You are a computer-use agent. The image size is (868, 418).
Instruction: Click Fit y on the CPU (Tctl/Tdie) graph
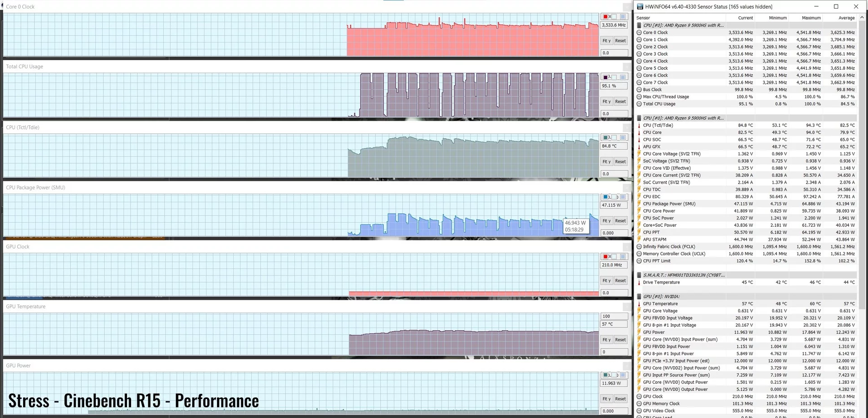pyautogui.click(x=606, y=161)
